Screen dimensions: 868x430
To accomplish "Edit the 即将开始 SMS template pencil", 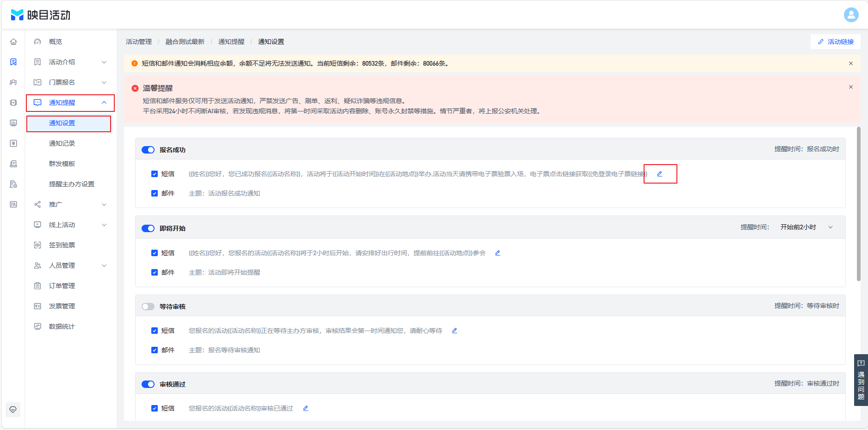I will (498, 253).
